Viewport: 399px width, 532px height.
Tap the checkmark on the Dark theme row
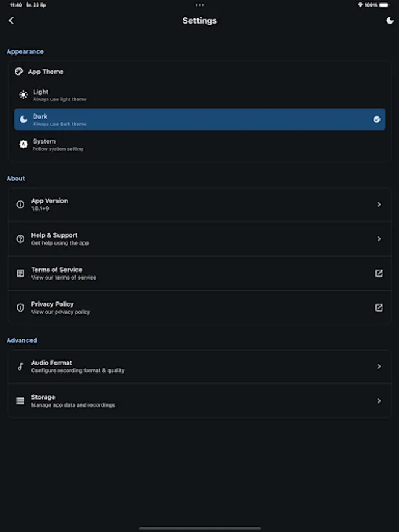point(377,119)
